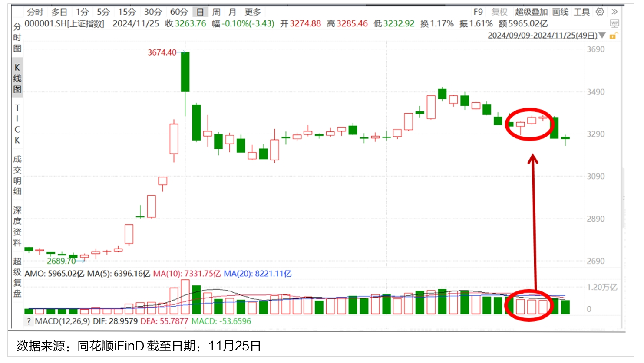The image size is (644, 363).
Task: Click the tall green 3674.40 peak candlestick
Action: pos(185,72)
